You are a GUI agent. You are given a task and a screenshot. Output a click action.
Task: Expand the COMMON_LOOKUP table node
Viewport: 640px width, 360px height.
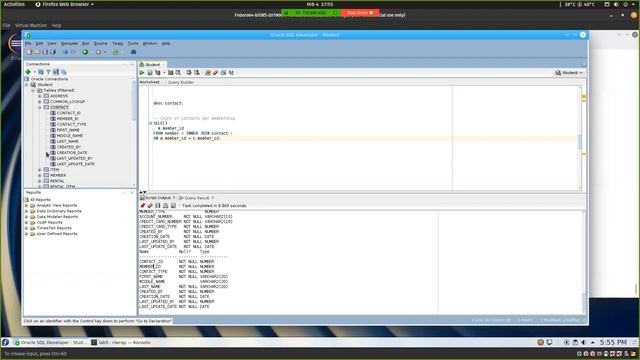(x=40, y=102)
